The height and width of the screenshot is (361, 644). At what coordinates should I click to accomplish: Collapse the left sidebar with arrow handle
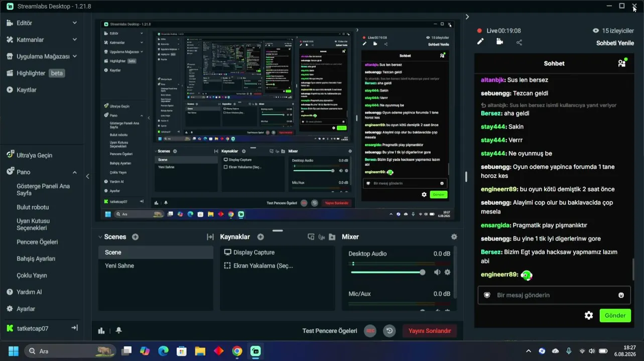tap(87, 176)
